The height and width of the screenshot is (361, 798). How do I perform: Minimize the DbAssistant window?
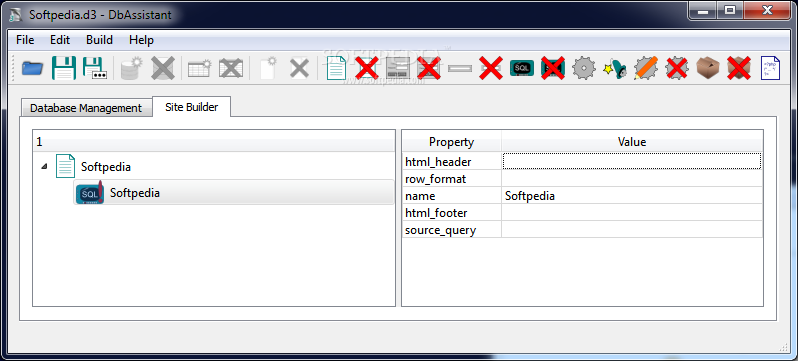point(703,10)
